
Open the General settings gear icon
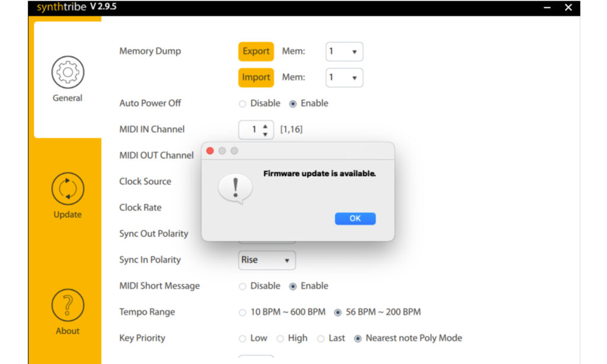(68, 72)
